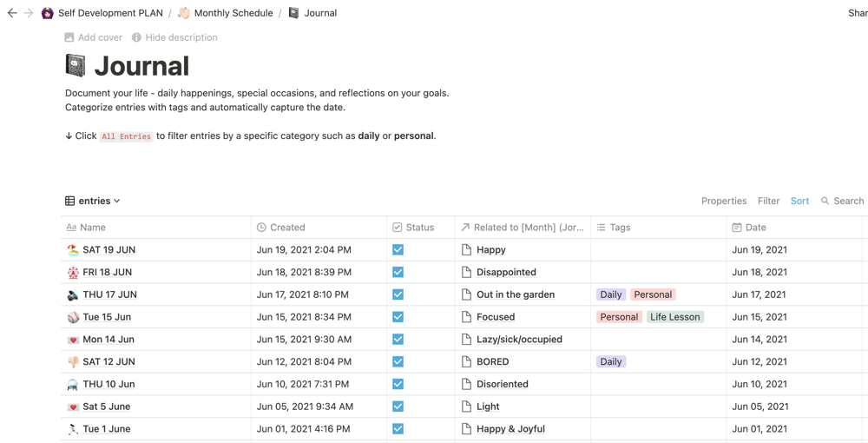This screenshot has height=443, width=868.
Task: Open the Created column header menu
Action: [x=319, y=227]
